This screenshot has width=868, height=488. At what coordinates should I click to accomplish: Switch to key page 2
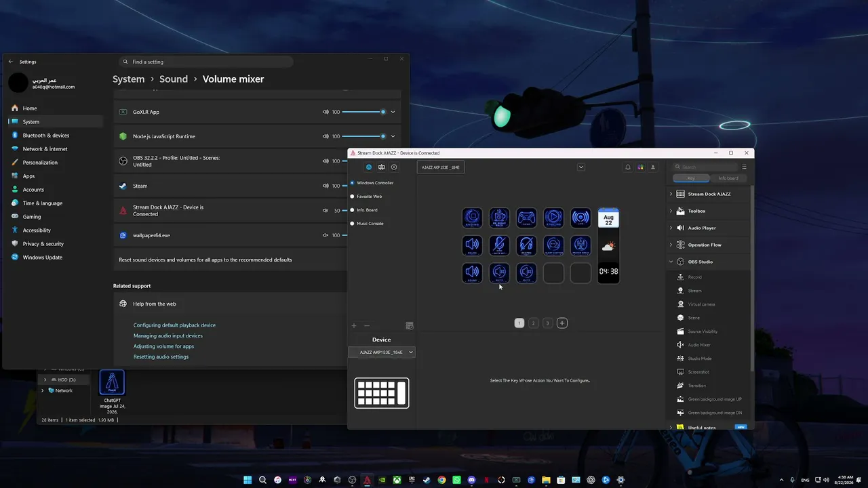pos(534,323)
